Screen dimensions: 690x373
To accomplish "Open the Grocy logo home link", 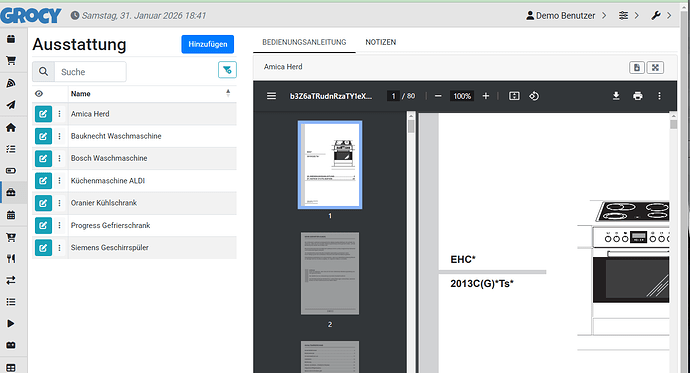I will click(x=30, y=15).
